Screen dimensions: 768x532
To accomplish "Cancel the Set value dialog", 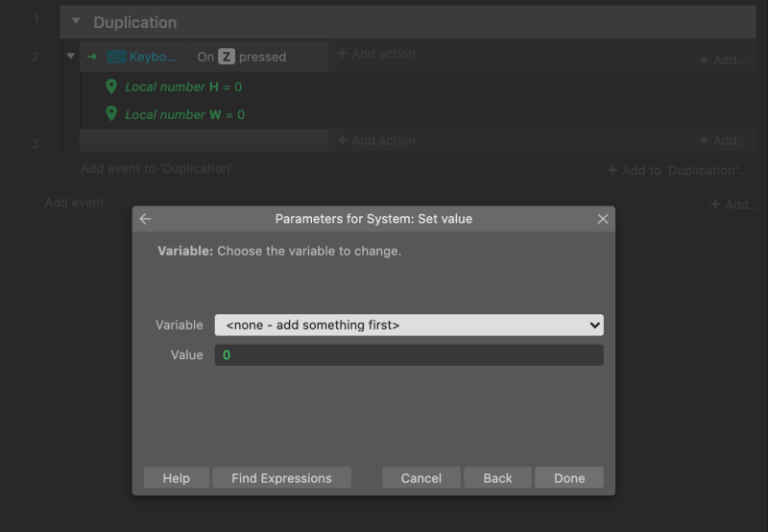I will pos(421,477).
